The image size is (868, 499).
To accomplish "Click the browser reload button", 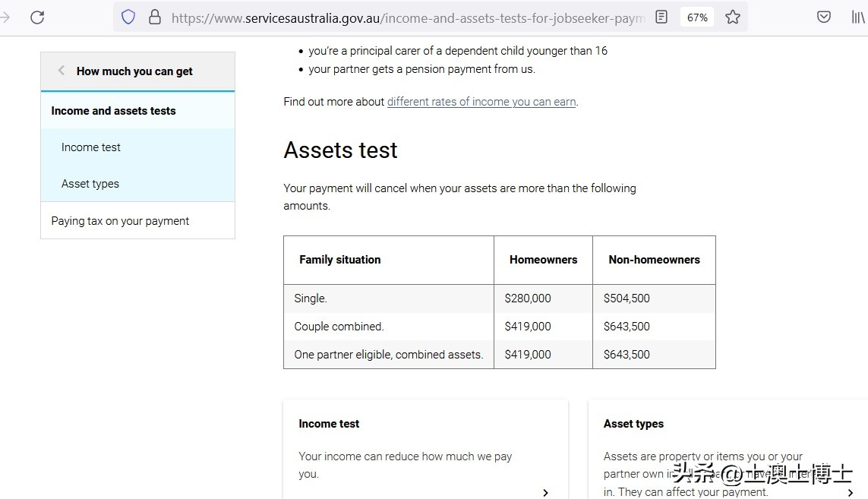I will [x=37, y=17].
